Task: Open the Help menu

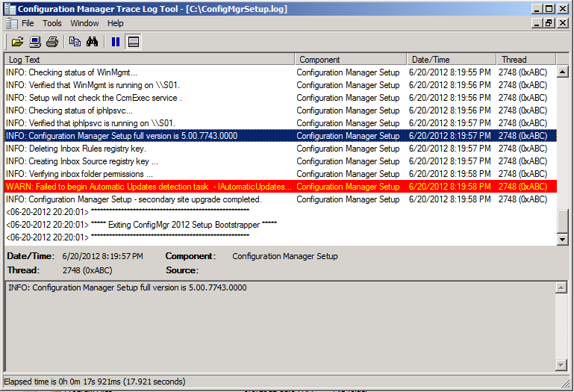Action: [115, 23]
